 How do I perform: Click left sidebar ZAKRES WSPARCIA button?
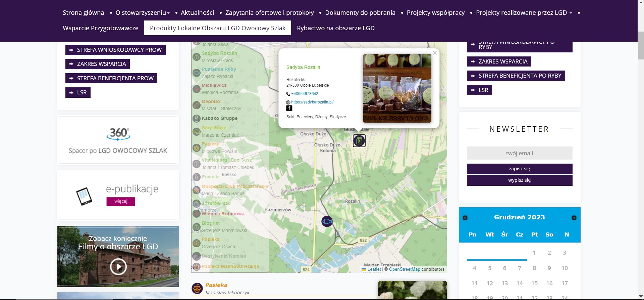pos(98,64)
